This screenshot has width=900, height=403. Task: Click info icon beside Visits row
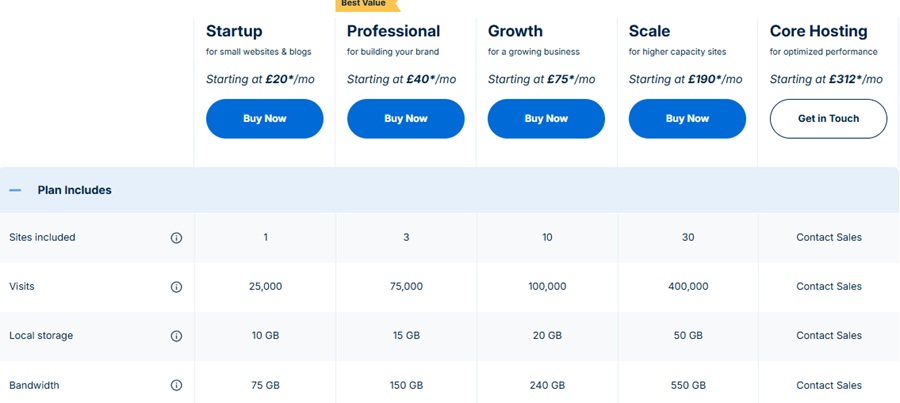[177, 287]
